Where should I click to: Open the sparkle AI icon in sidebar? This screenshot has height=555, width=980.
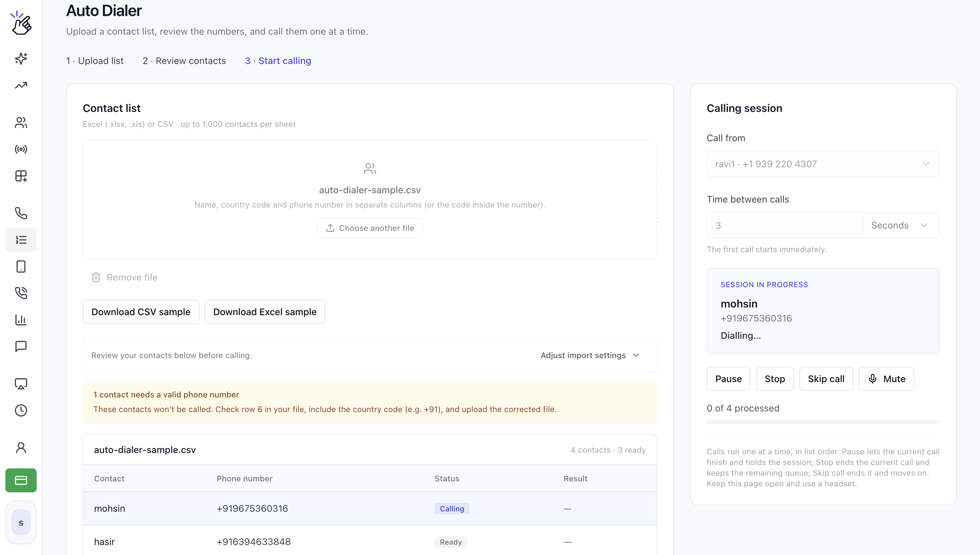21,58
